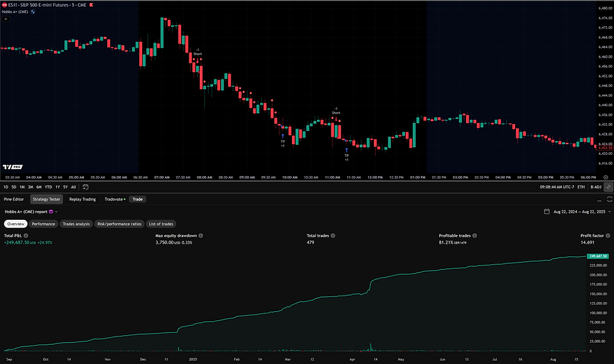This screenshot has width=614, height=364.
Task: Click the red flag icon beside CME
Action: click(x=91, y=5)
